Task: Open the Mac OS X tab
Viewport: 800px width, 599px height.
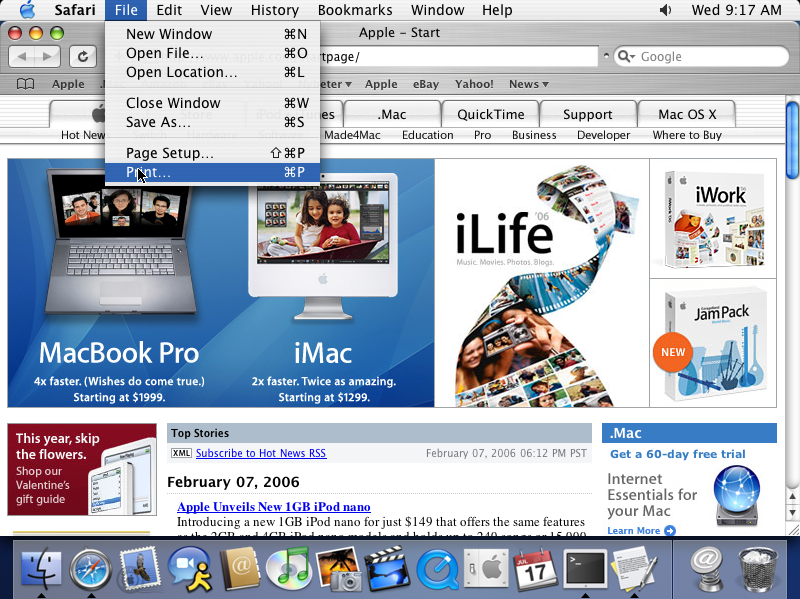Action: pos(687,114)
